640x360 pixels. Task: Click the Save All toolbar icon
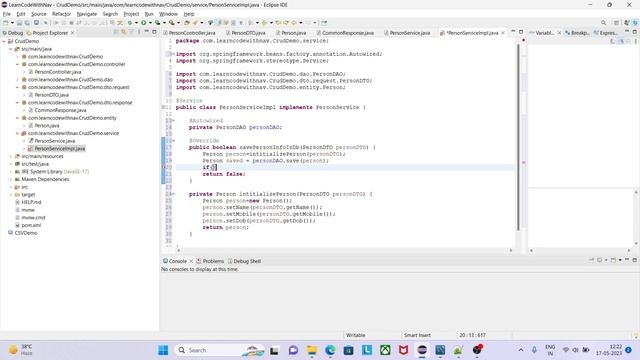point(27,23)
